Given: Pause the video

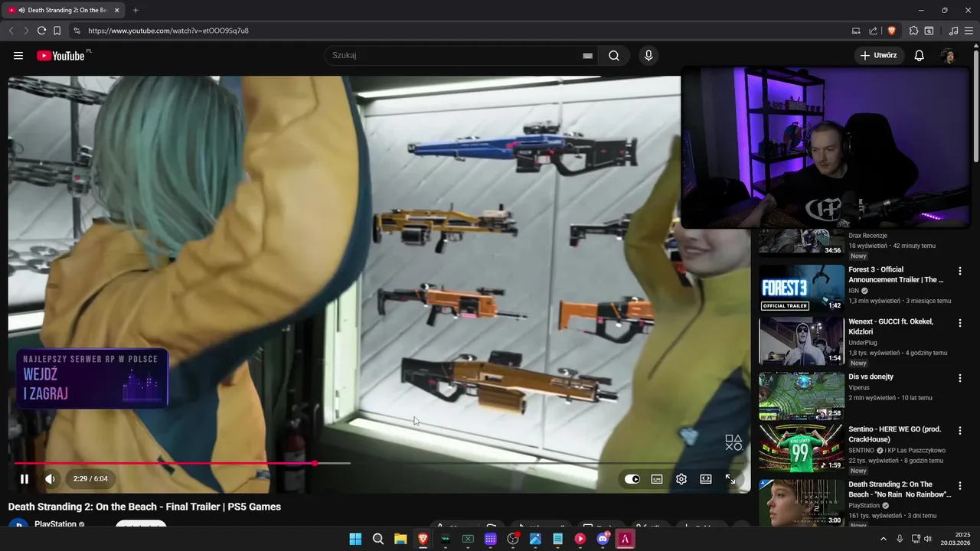Looking at the screenshot, I should tap(24, 479).
